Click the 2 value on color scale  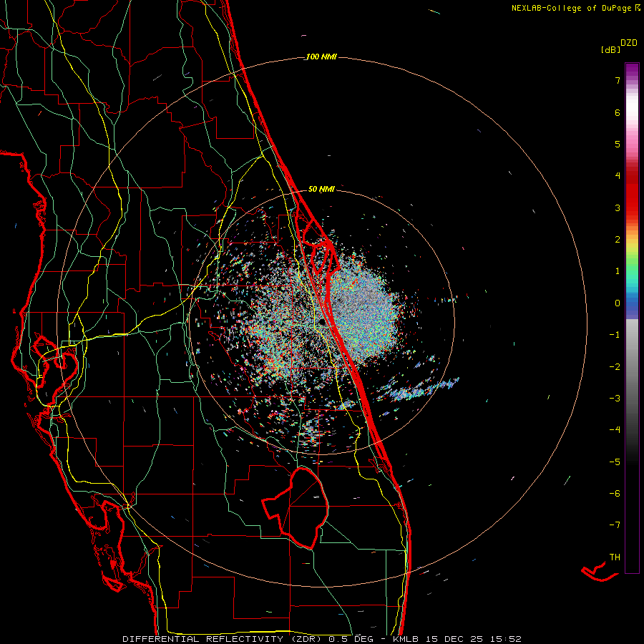coord(618,240)
